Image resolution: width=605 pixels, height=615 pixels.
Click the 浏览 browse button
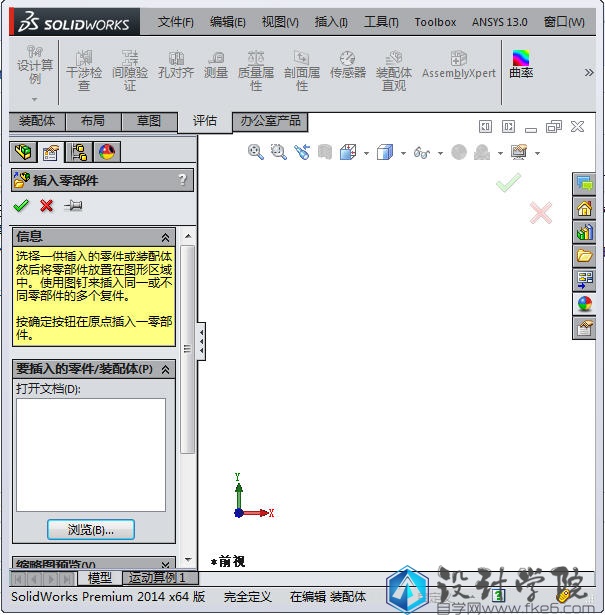click(x=90, y=529)
